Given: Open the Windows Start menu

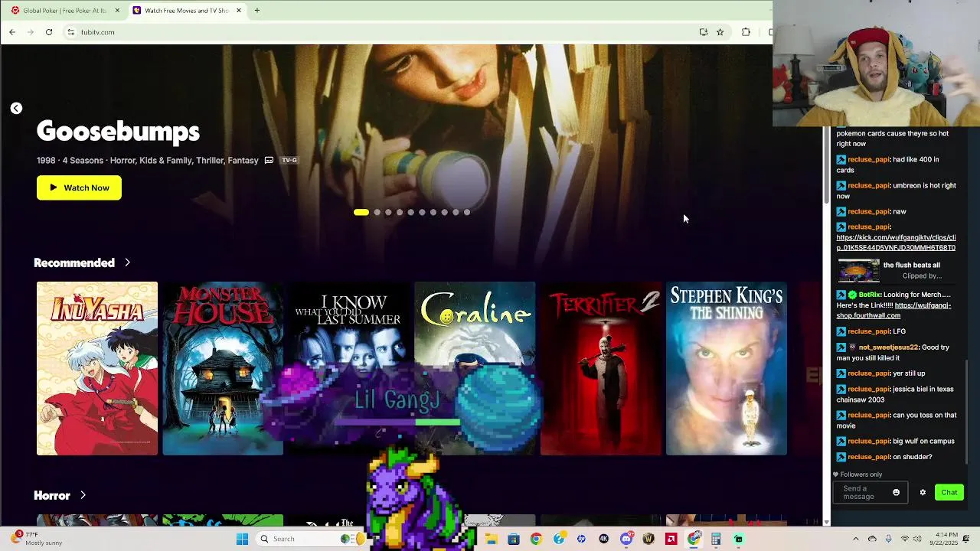Looking at the screenshot, I should click(x=242, y=539).
